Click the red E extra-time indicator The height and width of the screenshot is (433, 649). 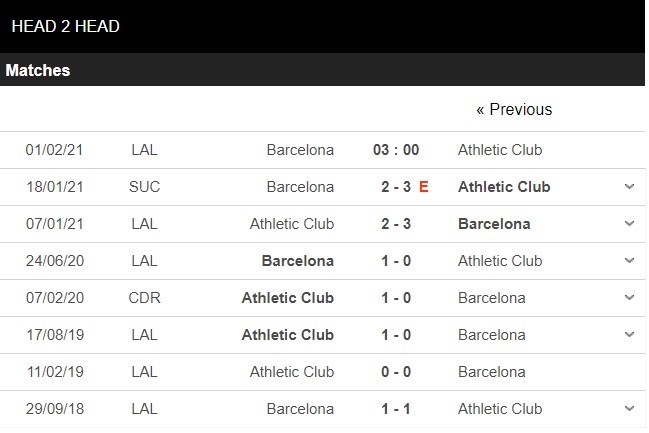click(x=424, y=187)
